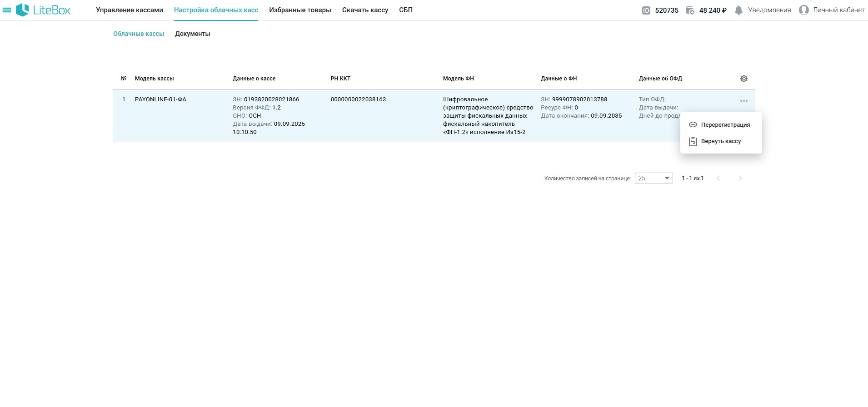Image resolution: width=868 pixels, height=407 pixels.
Task: Go to the previous page arrow
Action: coord(718,178)
